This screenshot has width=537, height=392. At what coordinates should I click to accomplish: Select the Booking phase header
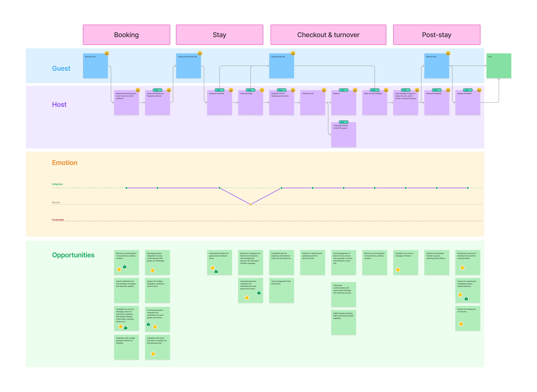click(x=126, y=35)
